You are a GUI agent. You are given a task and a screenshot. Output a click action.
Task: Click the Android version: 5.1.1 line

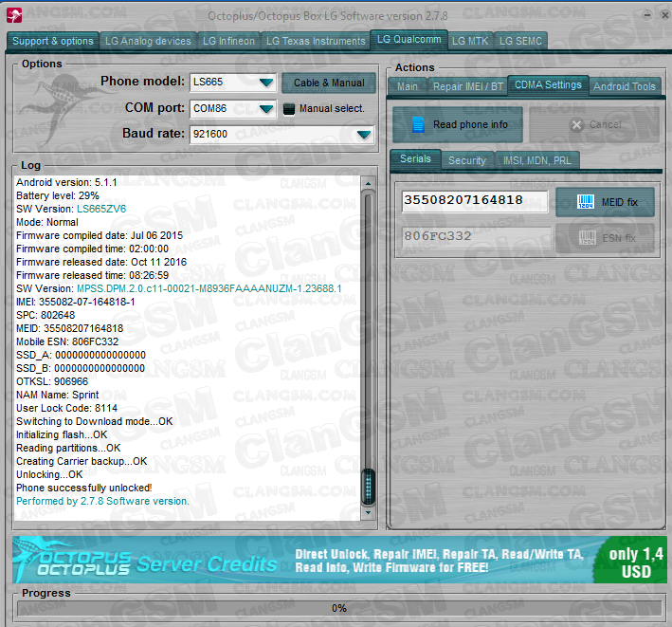tap(66, 182)
